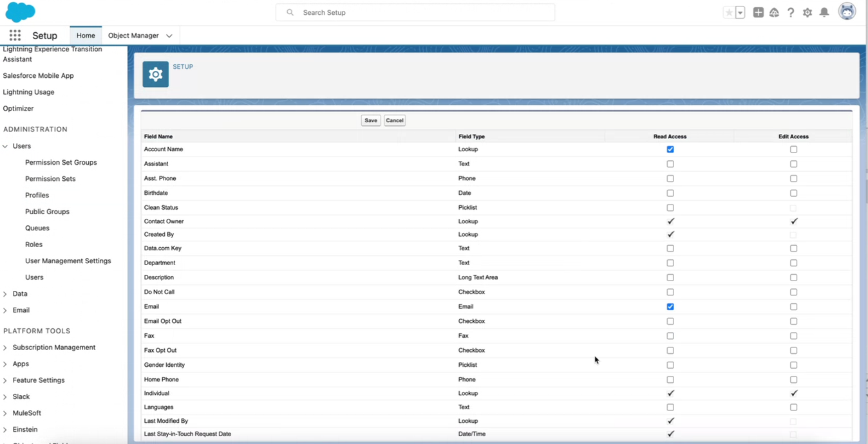Open the notifications bell

[x=824, y=13]
